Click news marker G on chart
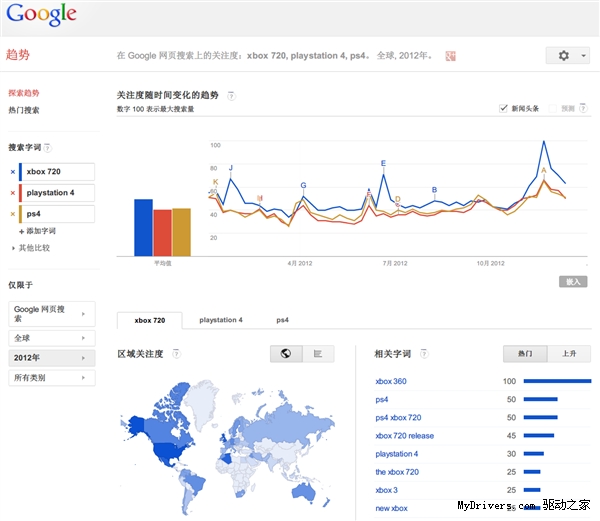This screenshot has width=600, height=521. 303,186
